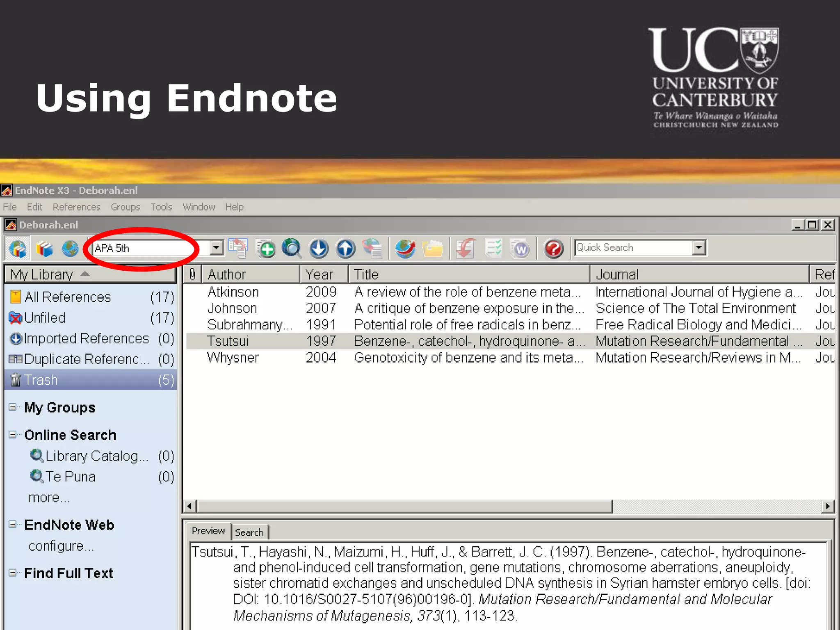Sort by the Year column header
The width and height of the screenshot is (840, 630).
point(324,274)
